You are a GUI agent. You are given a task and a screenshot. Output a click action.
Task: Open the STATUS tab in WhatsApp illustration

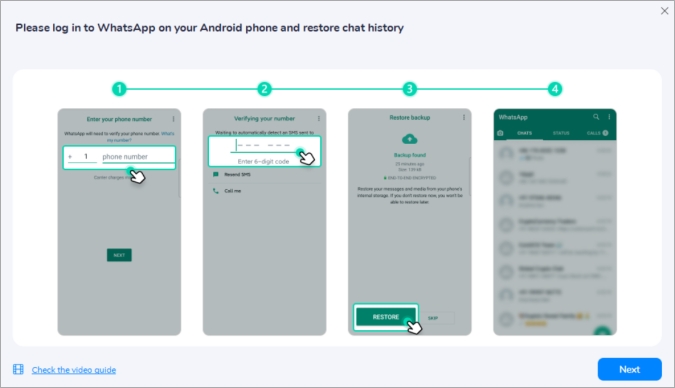561,133
